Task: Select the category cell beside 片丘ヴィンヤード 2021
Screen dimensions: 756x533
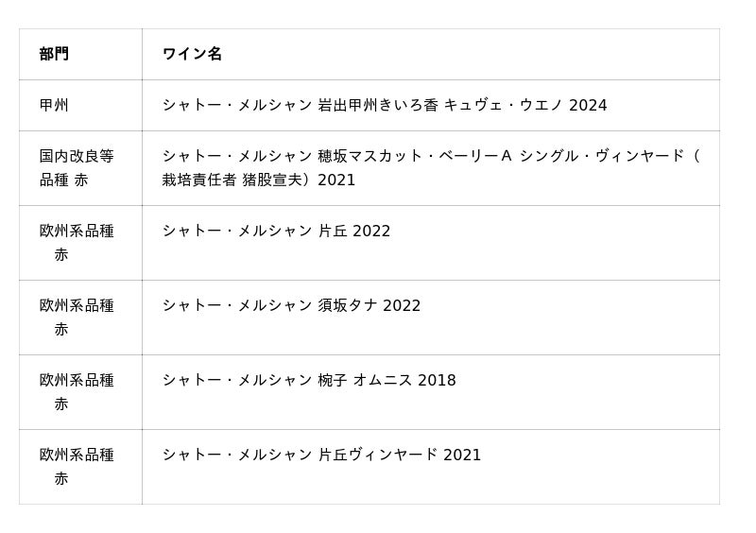Action: point(77,466)
